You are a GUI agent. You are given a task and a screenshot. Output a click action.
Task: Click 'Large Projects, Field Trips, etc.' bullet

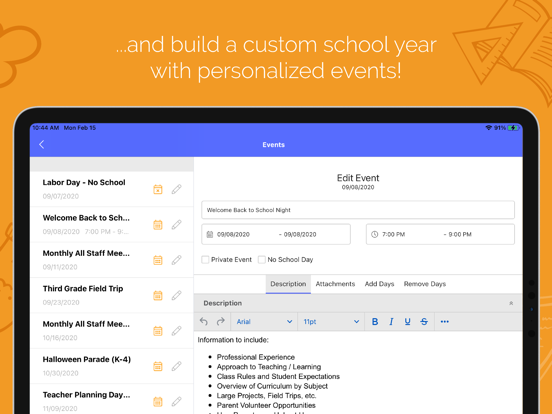click(266, 396)
